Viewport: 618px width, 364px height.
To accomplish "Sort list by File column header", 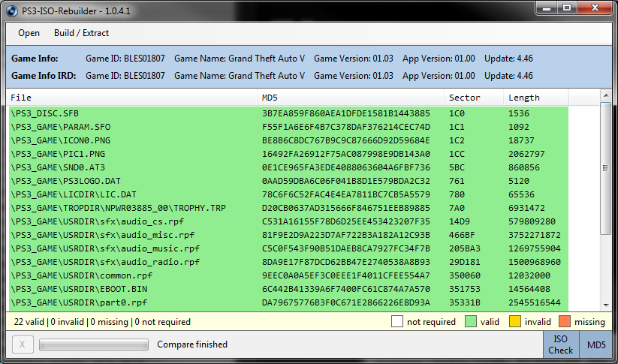I will pyautogui.click(x=131, y=98).
